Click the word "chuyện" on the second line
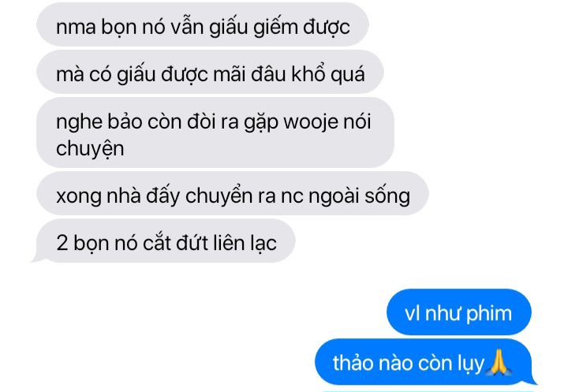The image size is (568, 392). click(90, 148)
